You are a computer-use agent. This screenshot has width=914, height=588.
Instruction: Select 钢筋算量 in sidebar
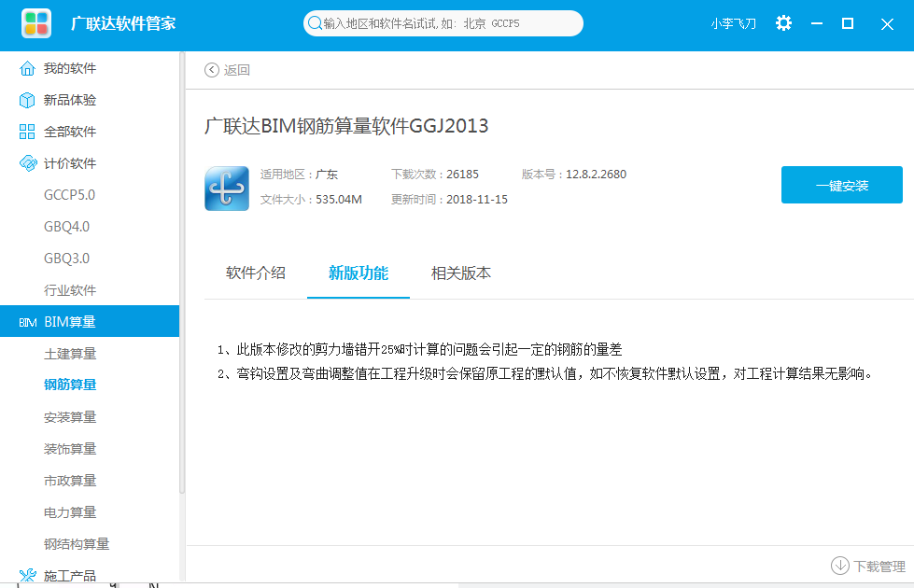point(70,385)
